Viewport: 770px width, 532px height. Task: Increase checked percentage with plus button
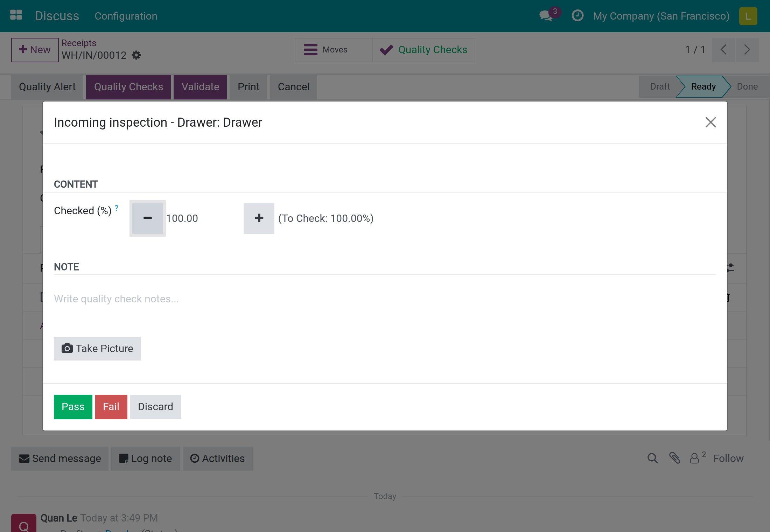click(259, 218)
